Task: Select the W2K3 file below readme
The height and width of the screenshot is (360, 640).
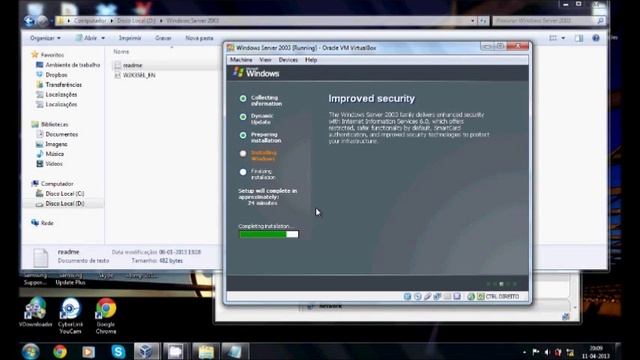Action: point(135,75)
